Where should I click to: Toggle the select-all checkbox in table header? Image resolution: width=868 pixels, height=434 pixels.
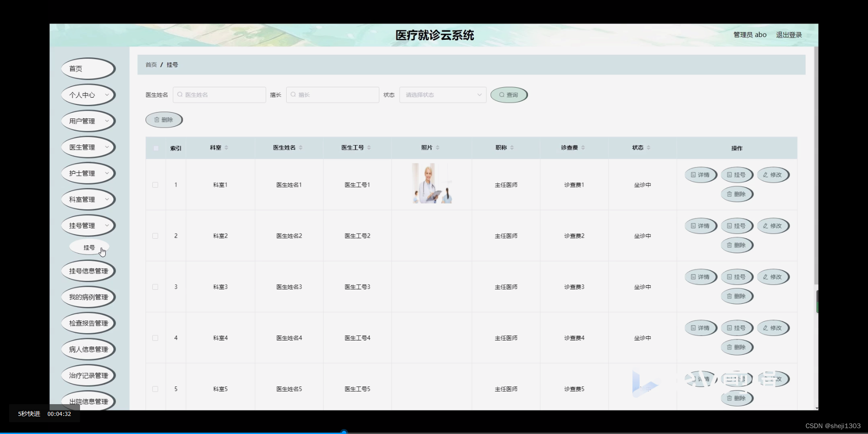click(155, 148)
